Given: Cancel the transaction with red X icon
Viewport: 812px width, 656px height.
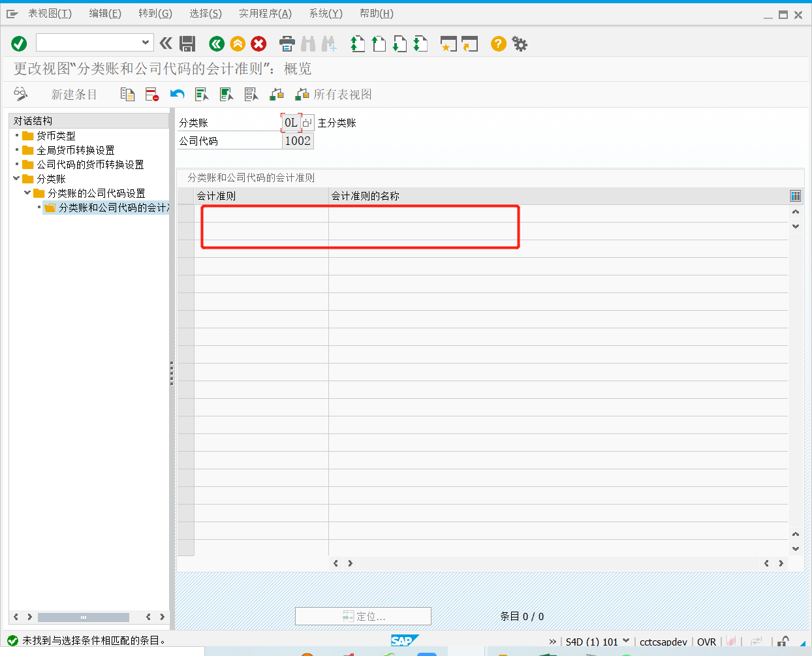Looking at the screenshot, I should [x=258, y=44].
